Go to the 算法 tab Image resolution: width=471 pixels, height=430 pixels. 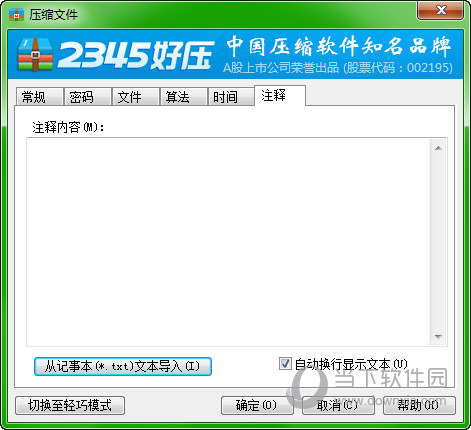pos(183,97)
